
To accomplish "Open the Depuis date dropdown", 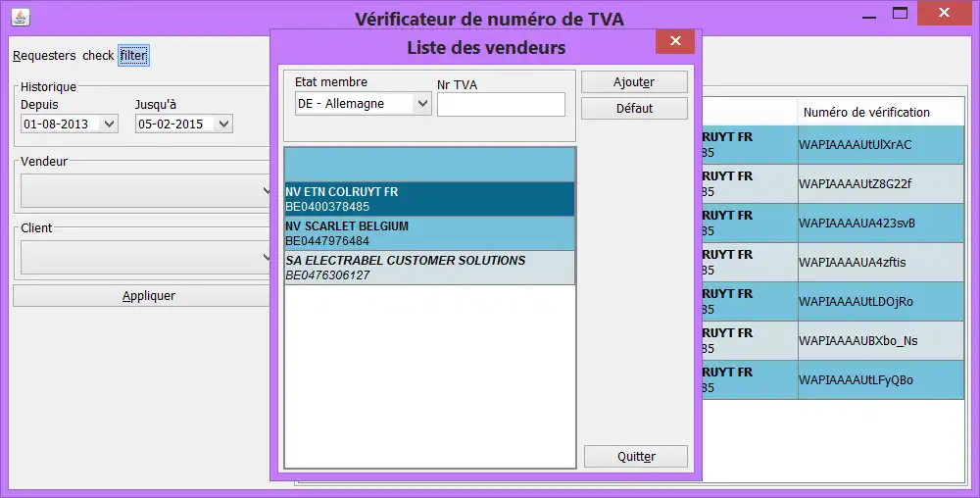I will coord(110,124).
